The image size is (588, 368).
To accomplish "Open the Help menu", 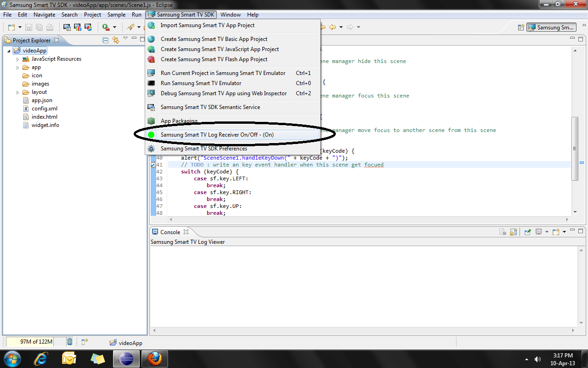I will [x=253, y=15].
